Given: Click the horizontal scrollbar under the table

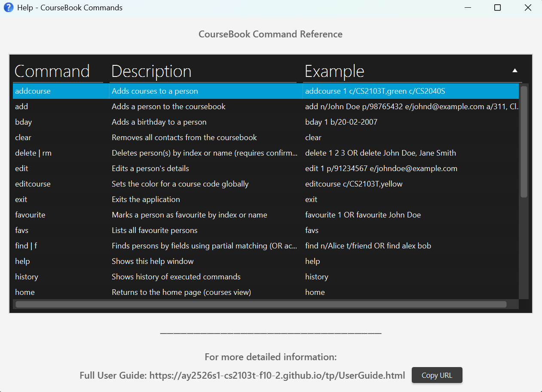Looking at the screenshot, I should click(x=261, y=304).
